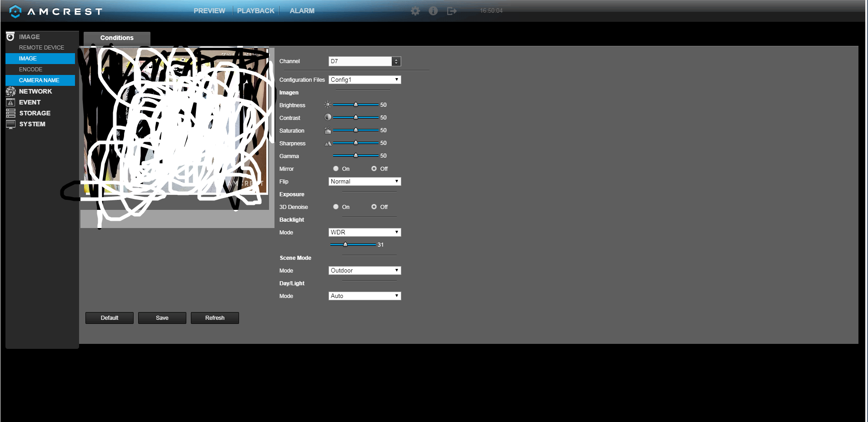This screenshot has height=422, width=868.
Task: Click the Brightness sun icon
Action: click(x=328, y=104)
